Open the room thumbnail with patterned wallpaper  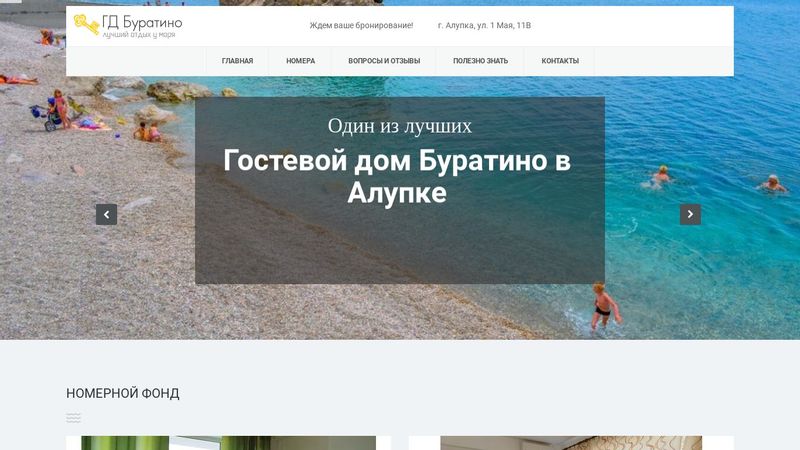[x=571, y=442]
